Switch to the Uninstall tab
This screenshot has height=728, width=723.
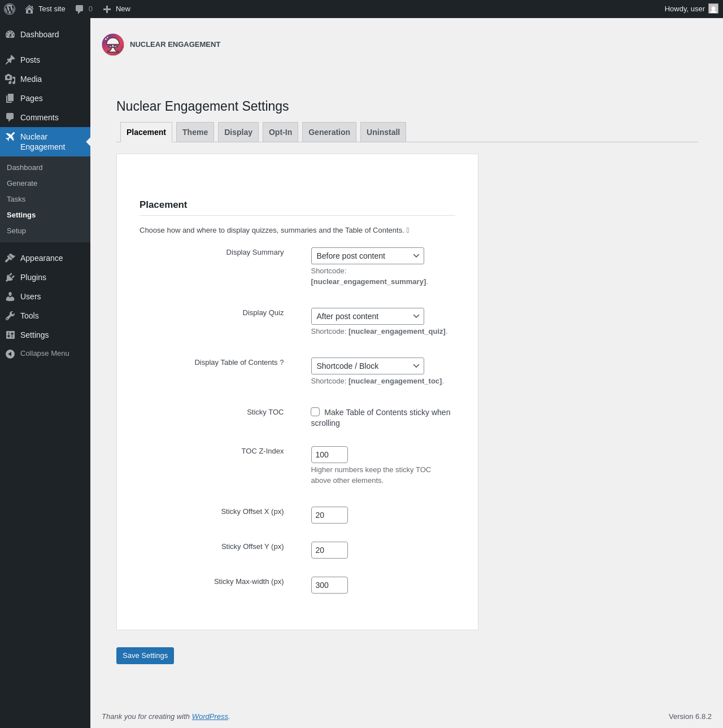[x=383, y=132]
